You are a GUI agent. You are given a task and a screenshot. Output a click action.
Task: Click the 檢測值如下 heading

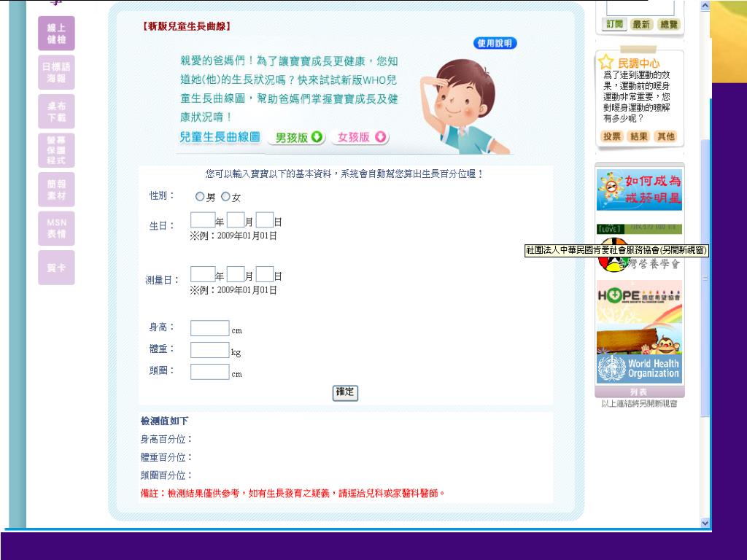(164, 421)
